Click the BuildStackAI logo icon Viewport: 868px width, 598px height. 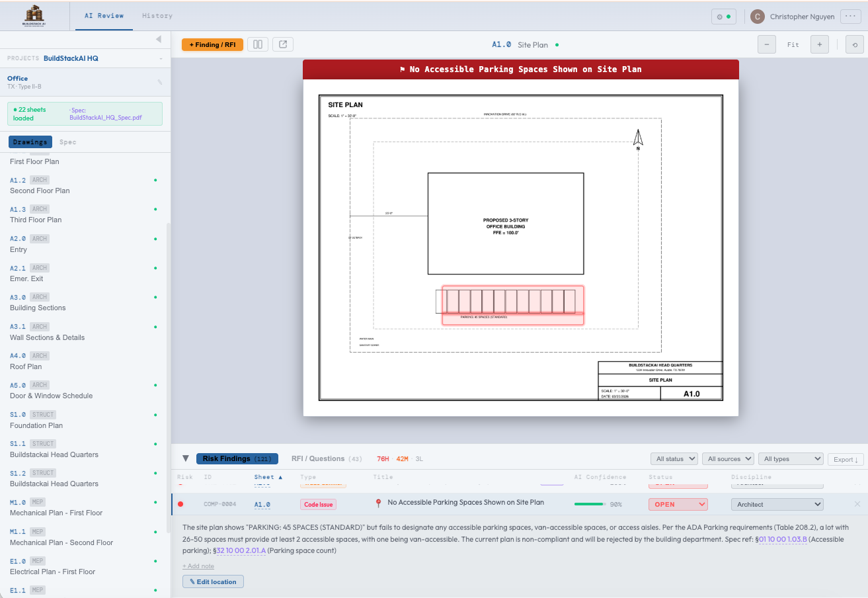coord(34,15)
